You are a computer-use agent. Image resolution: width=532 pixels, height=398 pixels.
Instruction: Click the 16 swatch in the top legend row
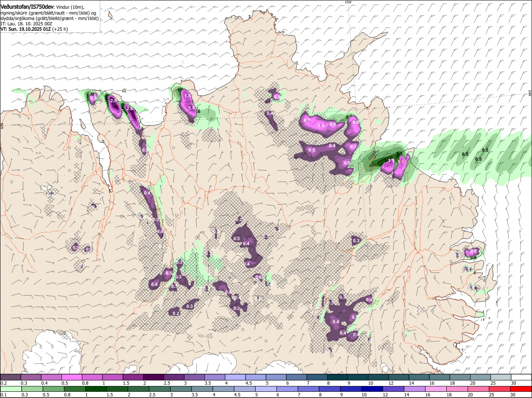click(439, 377)
